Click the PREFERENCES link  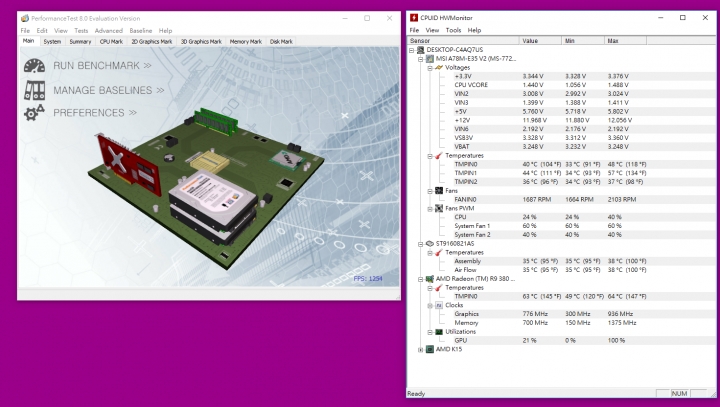(95, 113)
